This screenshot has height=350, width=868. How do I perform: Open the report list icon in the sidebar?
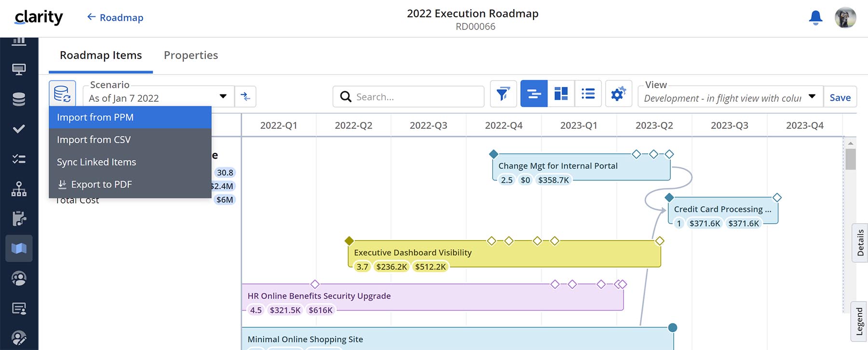(x=19, y=309)
